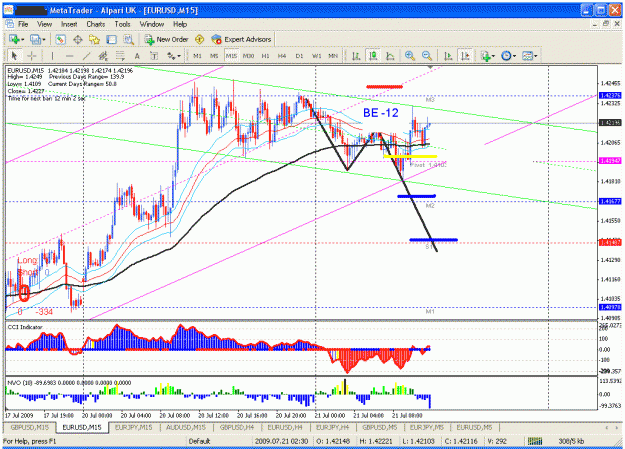Click the chart shift triangle marker

point(430,68)
